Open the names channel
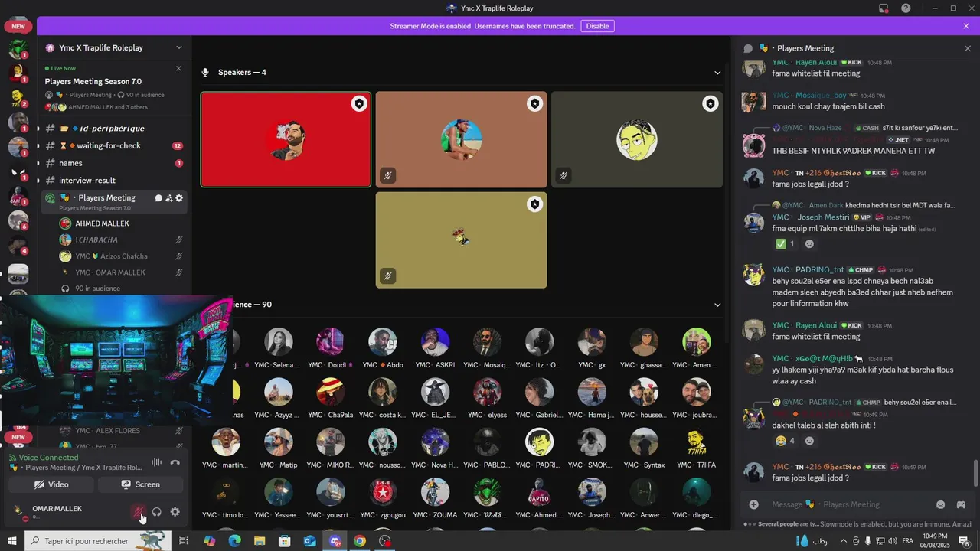This screenshot has width=980, height=551. click(x=113, y=163)
